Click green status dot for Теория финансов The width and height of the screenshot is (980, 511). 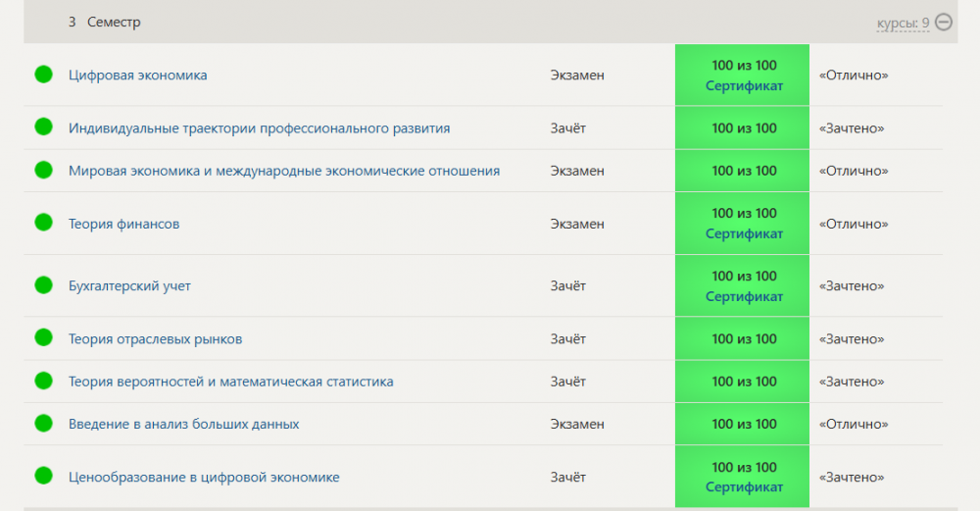click(44, 222)
